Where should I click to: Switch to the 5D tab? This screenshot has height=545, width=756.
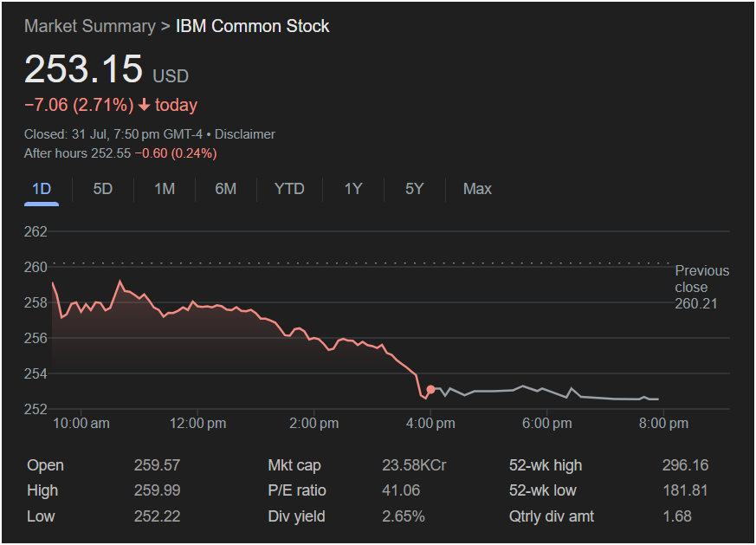point(103,189)
